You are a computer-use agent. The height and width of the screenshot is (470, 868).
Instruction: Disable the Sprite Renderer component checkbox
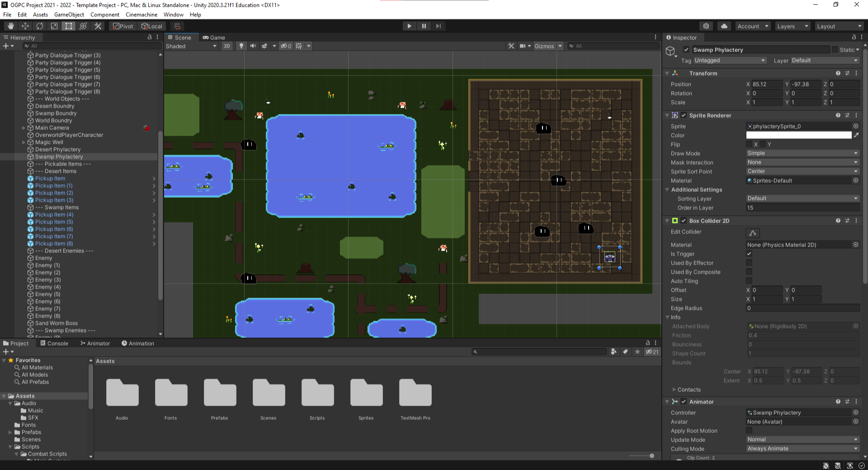coord(684,115)
